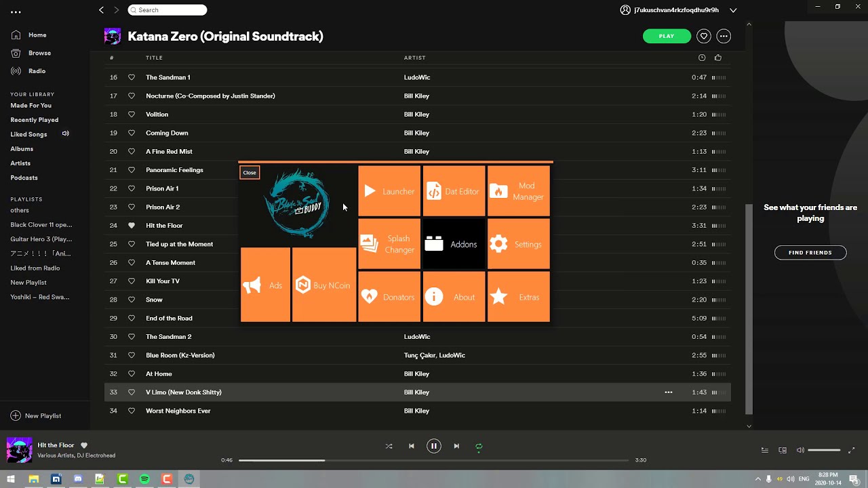Play the Katana Zero album
This screenshot has height=488, width=868.
tap(667, 36)
